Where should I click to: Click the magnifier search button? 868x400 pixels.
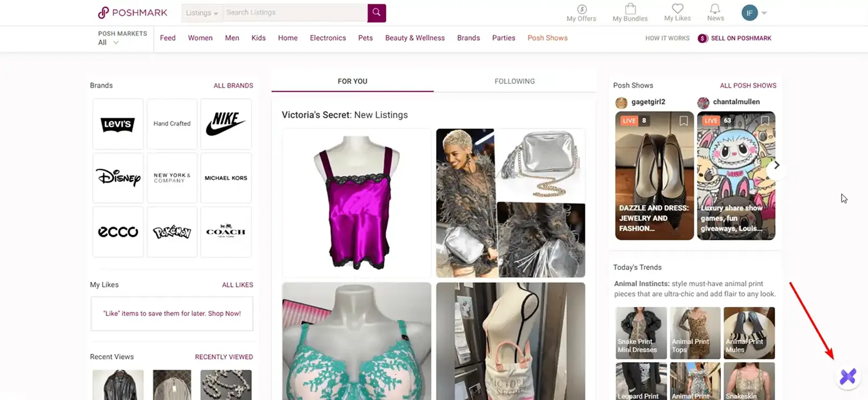point(376,12)
